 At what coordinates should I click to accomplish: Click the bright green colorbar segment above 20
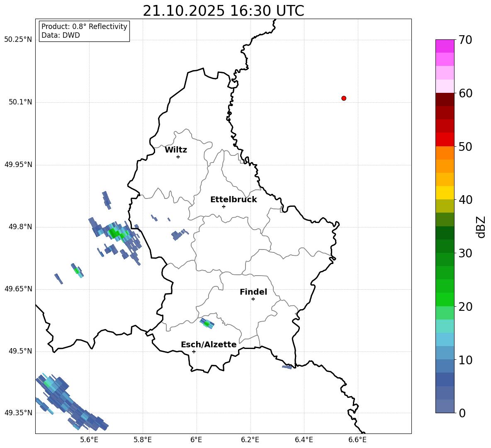point(445,299)
